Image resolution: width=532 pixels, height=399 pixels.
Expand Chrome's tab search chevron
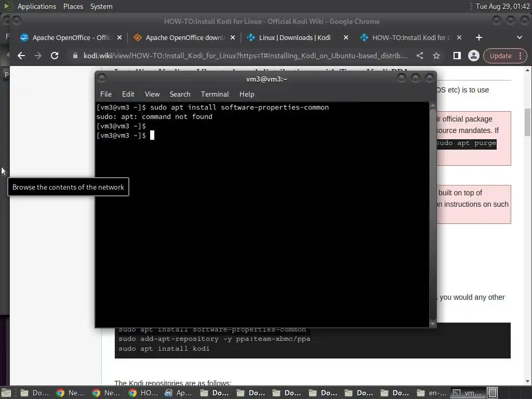click(x=520, y=37)
